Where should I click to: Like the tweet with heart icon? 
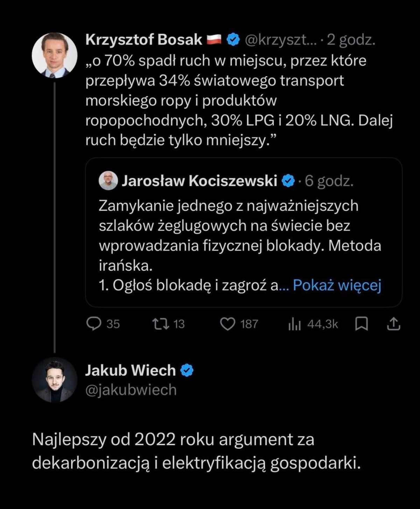(x=227, y=324)
